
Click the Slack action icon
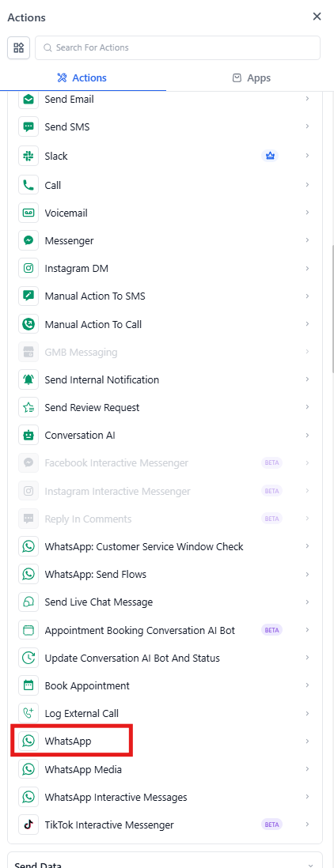coord(28,156)
